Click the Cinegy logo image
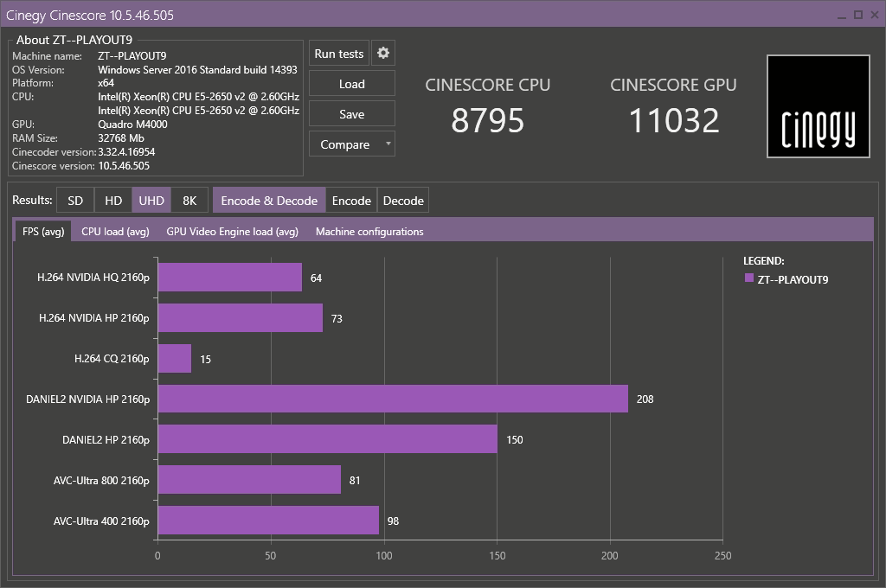 (819, 106)
